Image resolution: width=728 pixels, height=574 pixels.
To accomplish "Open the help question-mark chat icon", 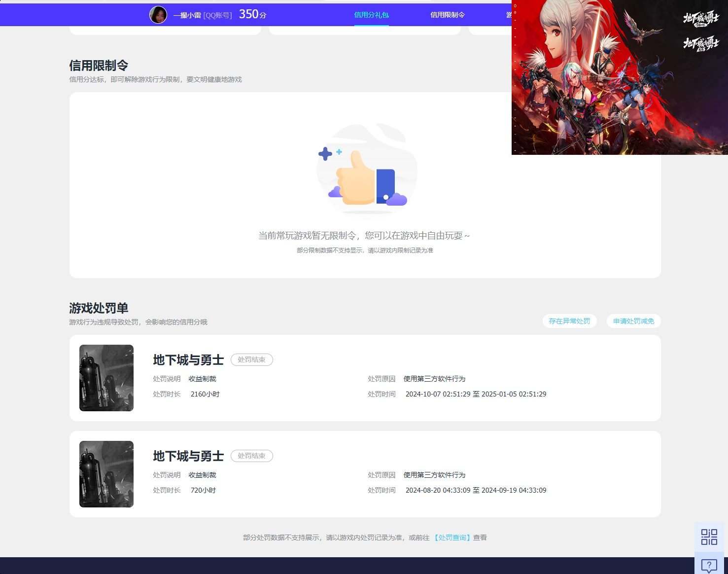I will click(x=709, y=565).
